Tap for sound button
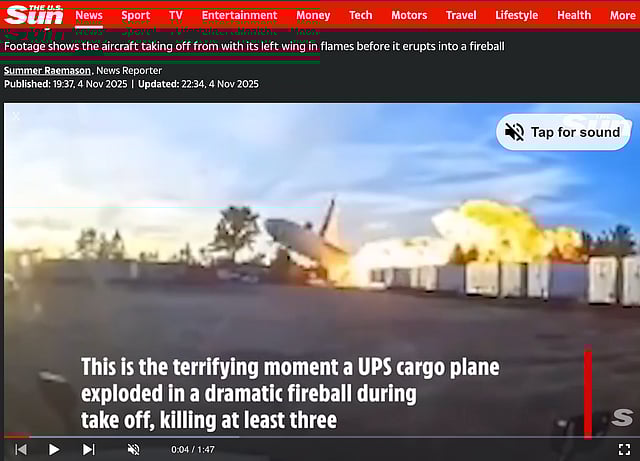 click(x=563, y=132)
